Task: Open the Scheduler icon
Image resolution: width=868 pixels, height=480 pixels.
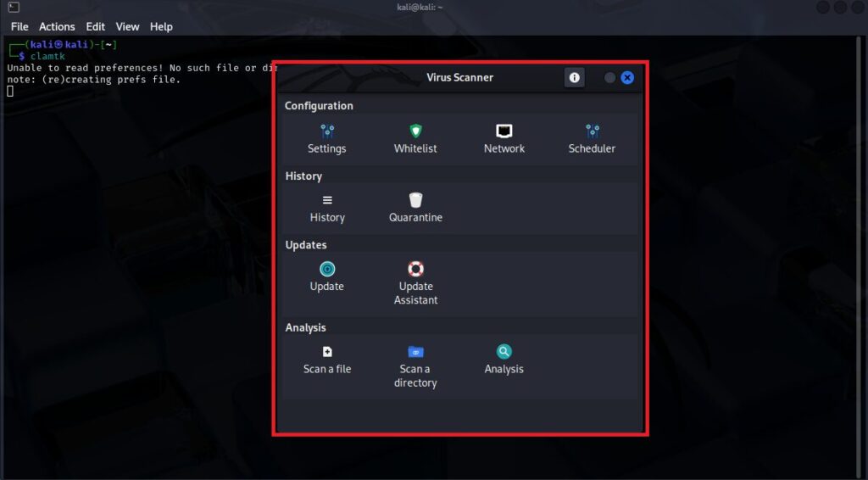Action: coord(592,132)
